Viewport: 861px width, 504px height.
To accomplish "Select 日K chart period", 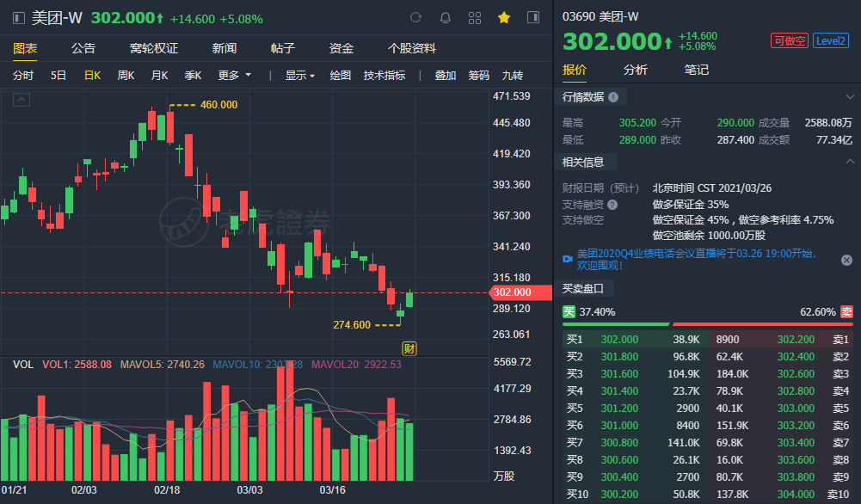I will coord(92,75).
